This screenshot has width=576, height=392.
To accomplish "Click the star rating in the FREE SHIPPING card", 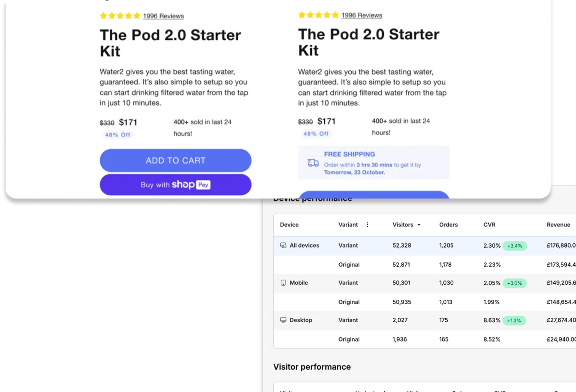I will (318, 15).
